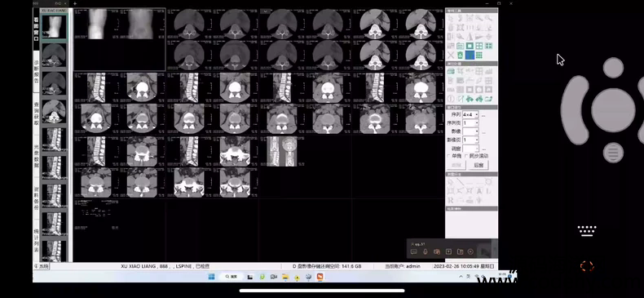
Task: Click the 系统 button in the status bar
Action: tap(42, 266)
